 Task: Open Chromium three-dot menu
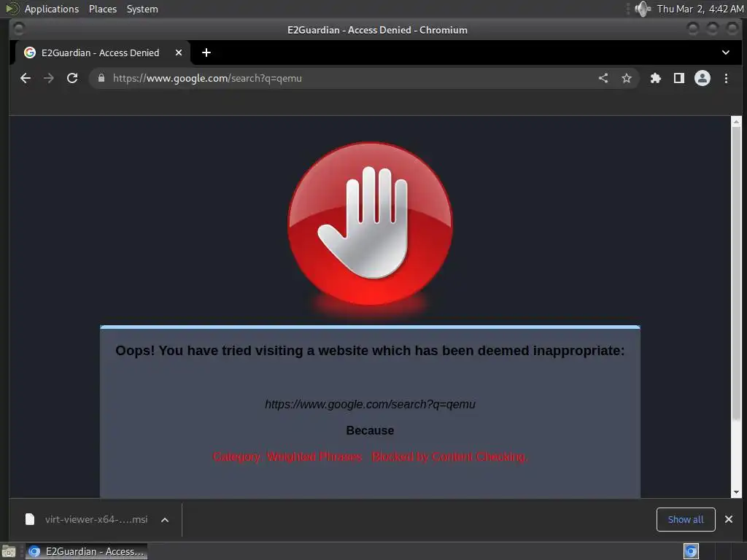coord(726,78)
